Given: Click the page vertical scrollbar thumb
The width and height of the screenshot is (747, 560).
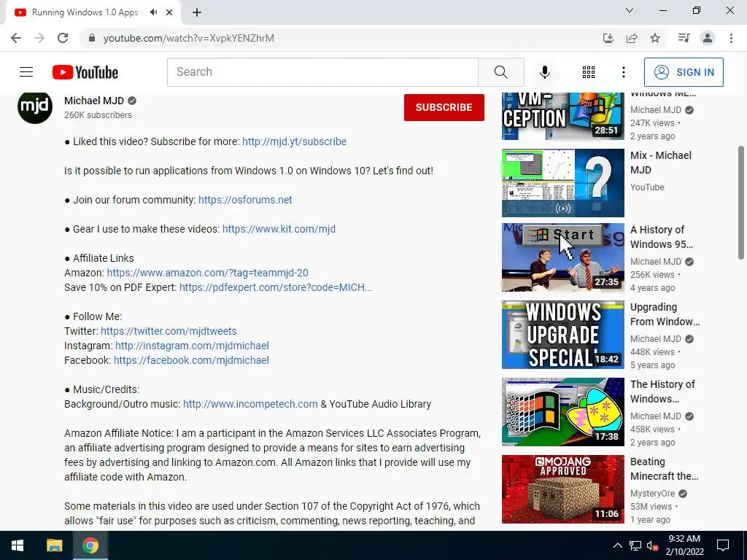Looking at the screenshot, I should [741, 203].
